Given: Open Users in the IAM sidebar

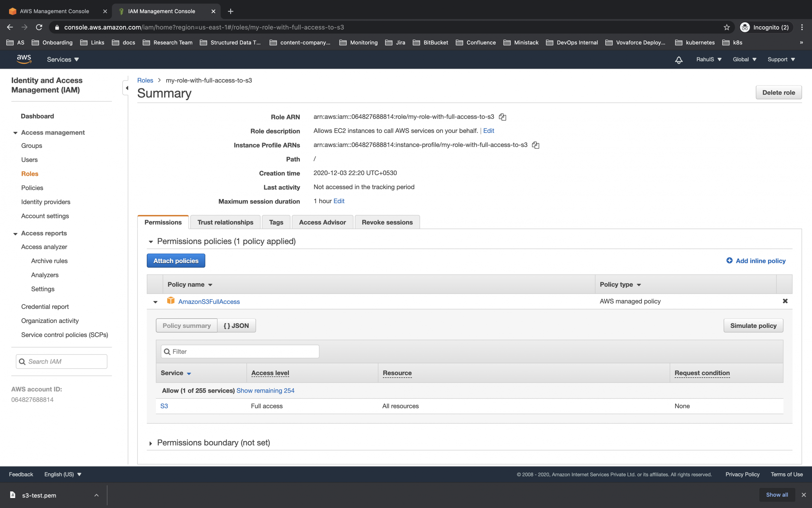Looking at the screenshot, I should (x=30, y=159).
